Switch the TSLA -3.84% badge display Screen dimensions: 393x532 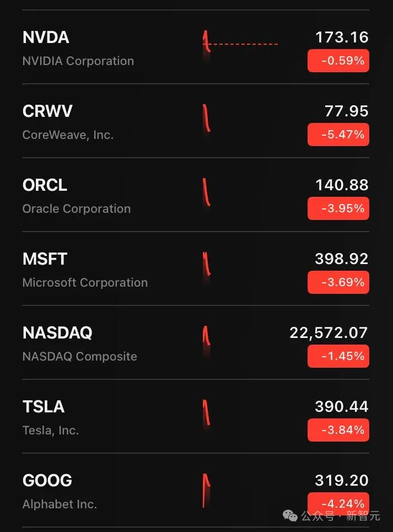(x=338, y=430)
